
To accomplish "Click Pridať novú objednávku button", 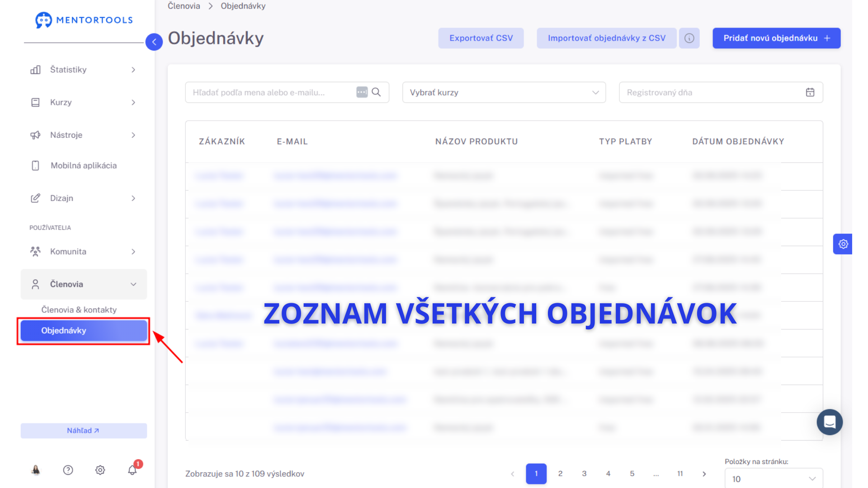I will [x=776, y=38].
